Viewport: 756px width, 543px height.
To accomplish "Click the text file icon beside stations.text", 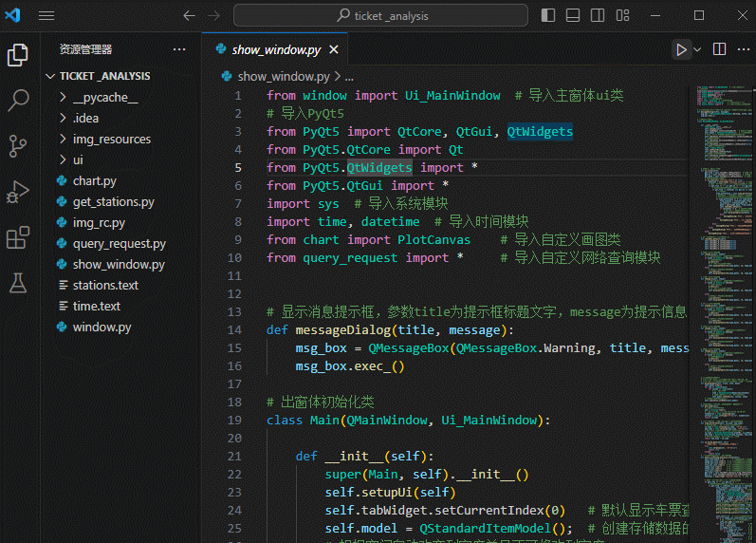I will click(63, 285).
